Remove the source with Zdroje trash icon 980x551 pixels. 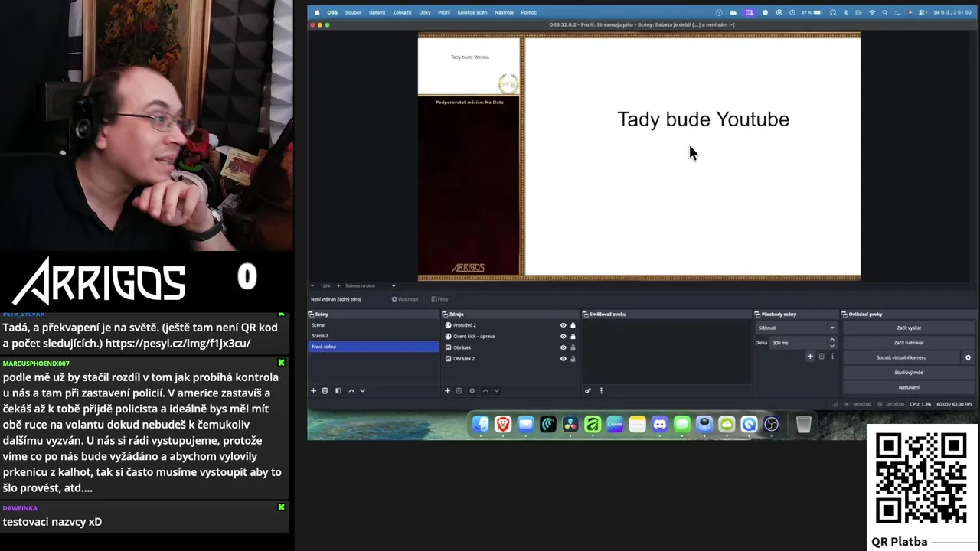pyautogui.click(x=459, y=391)
